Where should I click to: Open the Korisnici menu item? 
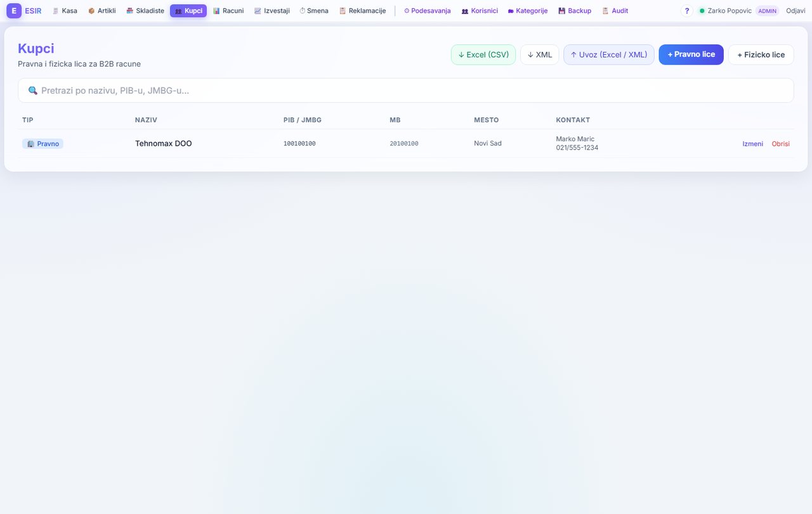point(480,11)
